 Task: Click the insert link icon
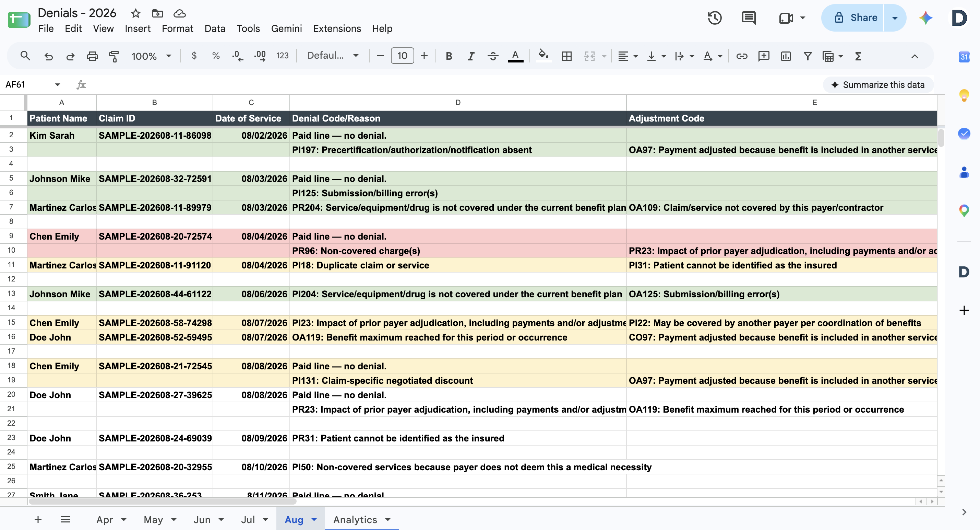(741, 56)
